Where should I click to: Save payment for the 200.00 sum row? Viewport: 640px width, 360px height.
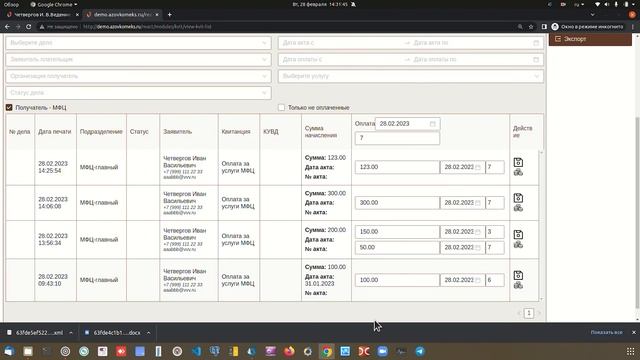pos(518,234)
